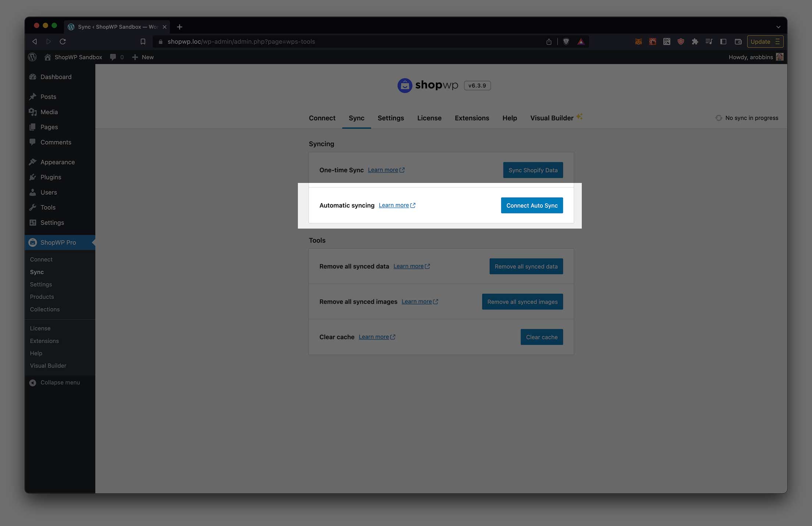Select ShopWP Pro sidebar menu

pyautogui.click(x=60, y=243)
